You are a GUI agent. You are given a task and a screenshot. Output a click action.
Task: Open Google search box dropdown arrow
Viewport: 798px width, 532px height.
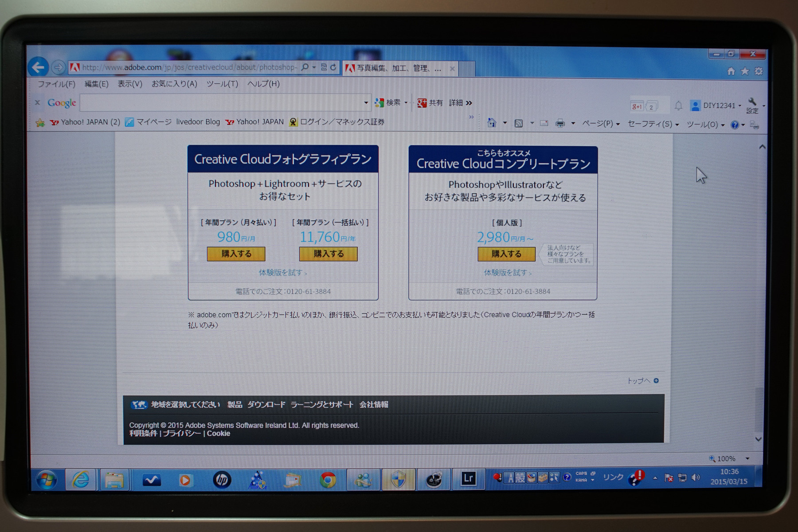pos(366,103)
